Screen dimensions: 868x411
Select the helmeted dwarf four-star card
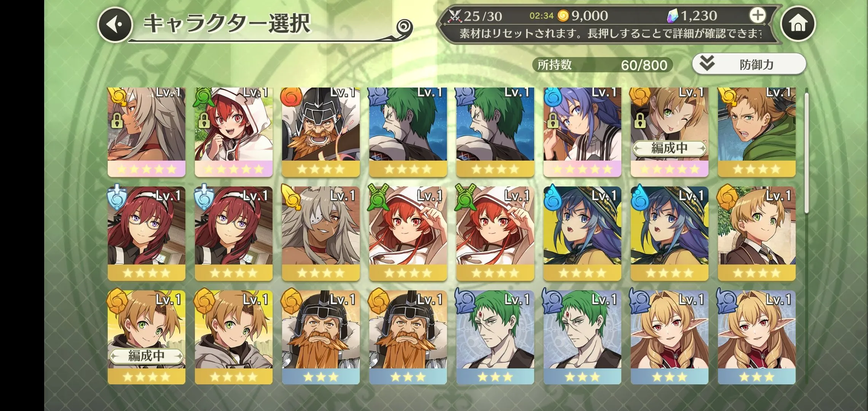point(321,131)
